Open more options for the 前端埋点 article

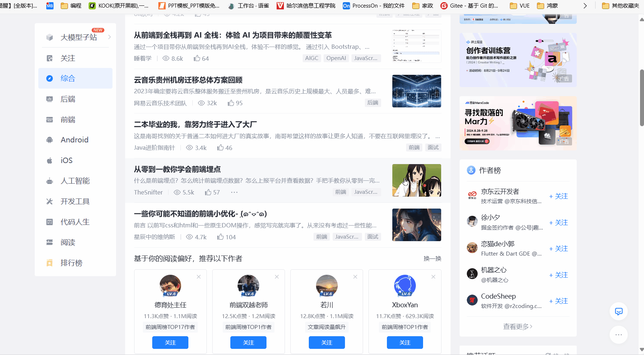[x=234, y=192]
